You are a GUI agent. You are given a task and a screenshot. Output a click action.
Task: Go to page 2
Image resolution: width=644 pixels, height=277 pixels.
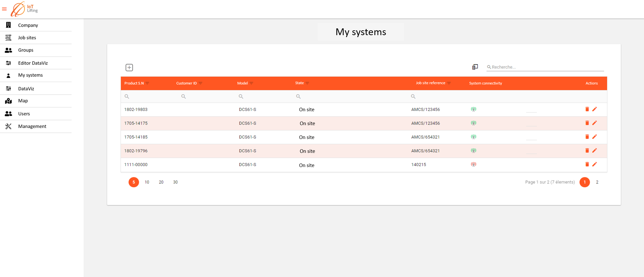(x=597, y=182)
